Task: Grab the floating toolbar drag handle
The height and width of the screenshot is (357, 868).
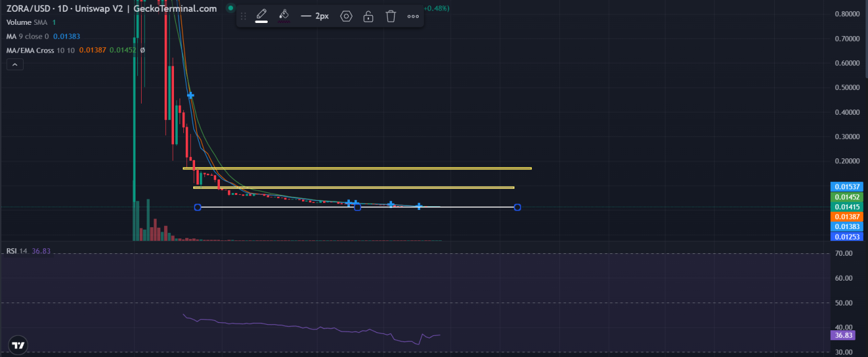Action: pyautogui.click(x=244, y=16)
